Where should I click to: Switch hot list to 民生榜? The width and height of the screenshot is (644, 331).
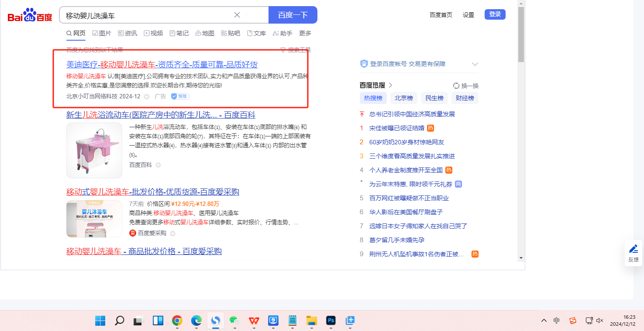coord(434,98)
